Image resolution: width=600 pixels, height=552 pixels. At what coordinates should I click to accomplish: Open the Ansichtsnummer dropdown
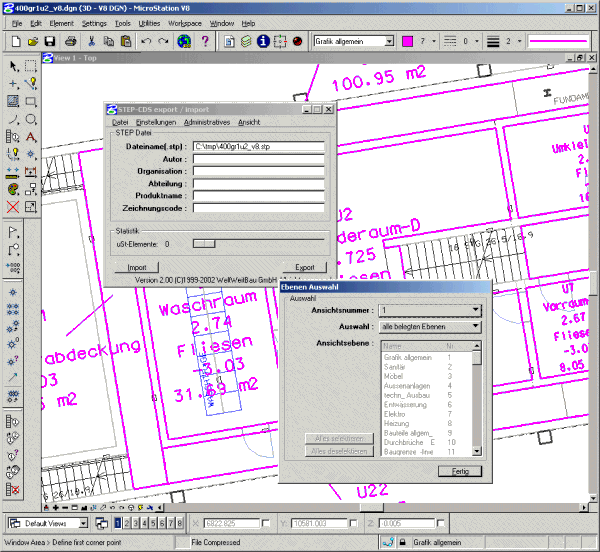point(430,310)
